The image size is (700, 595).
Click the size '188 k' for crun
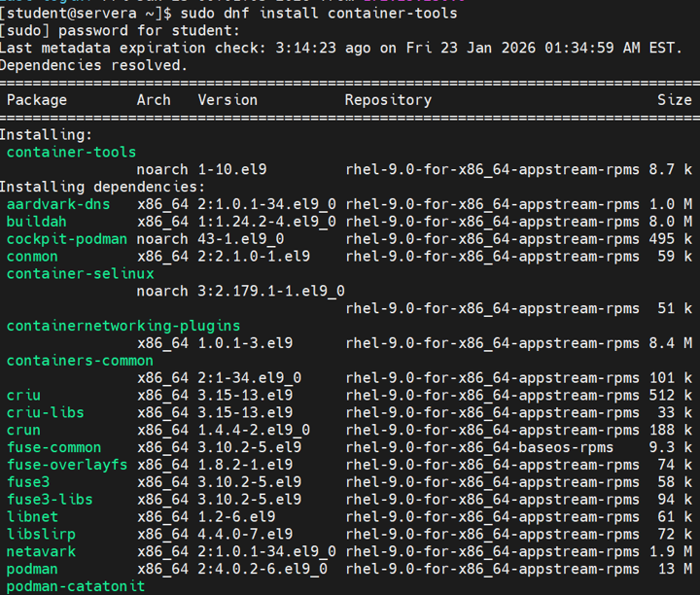tap(670, 431)
